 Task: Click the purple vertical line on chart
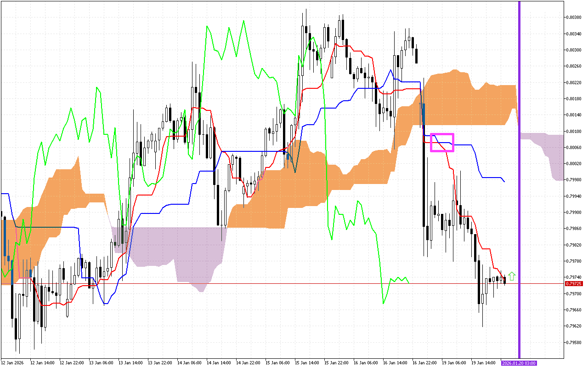pyautogui.click(x=519, y=184)
